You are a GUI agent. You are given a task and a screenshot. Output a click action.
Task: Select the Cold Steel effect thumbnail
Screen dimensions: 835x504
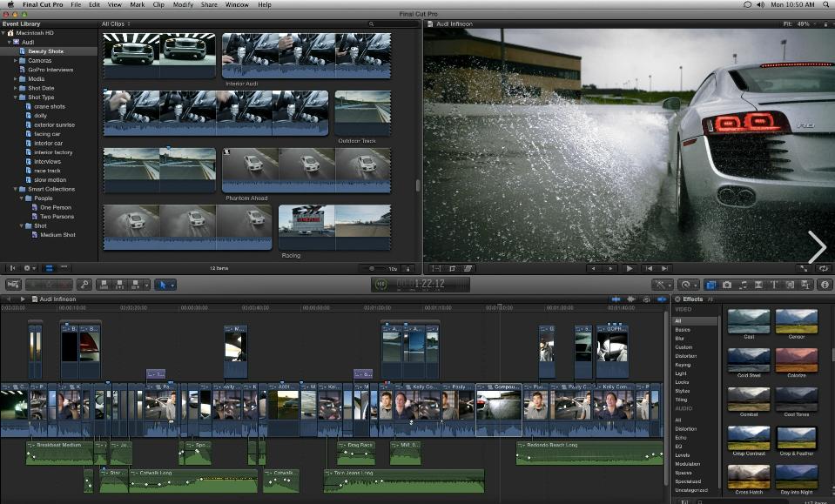pyautogui.click(x=748, y=360)
